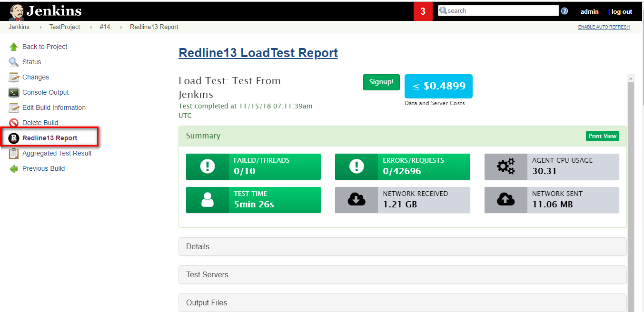Click the Previous Build green arrow icon
This screenshot has width=644, height=312.
pos(12,168)
